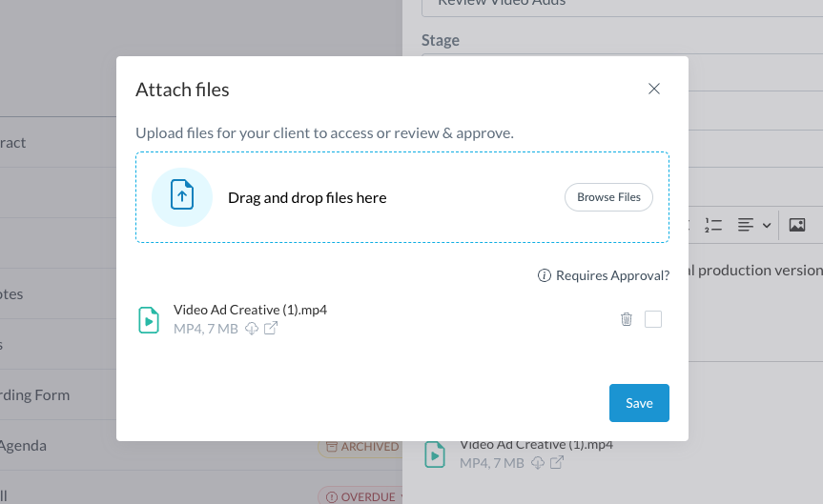Toggle numbered list in editor toolbar
This screenshot has height=504, width=823.
pyautogui.click(x=713, y=225)
